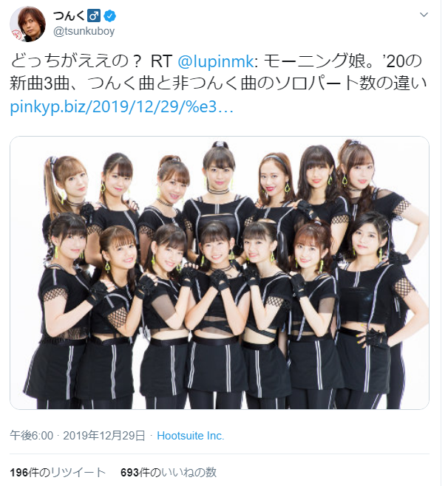This screenshot has height=486, width=448.
Task: Click the blue verified badge icon
Action: pos(110,16)
